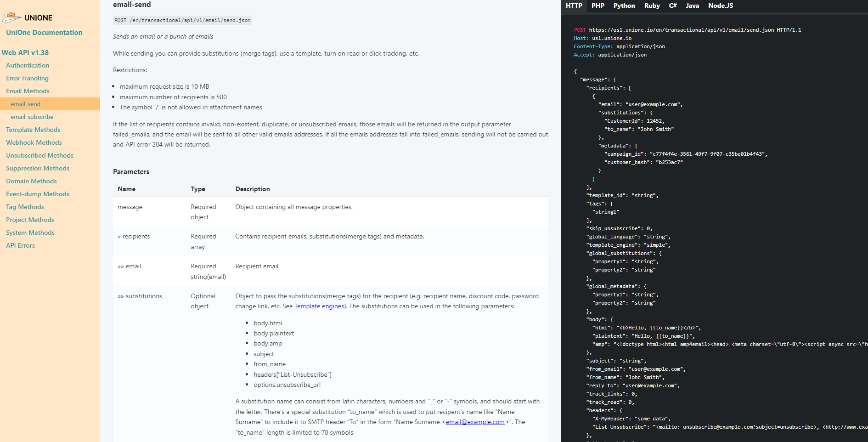Open Web API v1.38 section
Viewport: 868px width, 442px height.
tap(25, 53)
